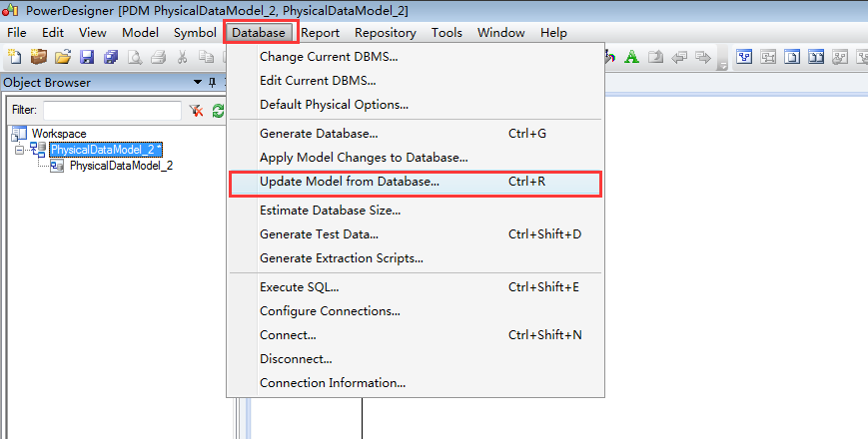Image resolution: width=868 pixels, height=439 pixels.
Task: Click the two-pages window toolbar icon
Action: coord(816,57)
